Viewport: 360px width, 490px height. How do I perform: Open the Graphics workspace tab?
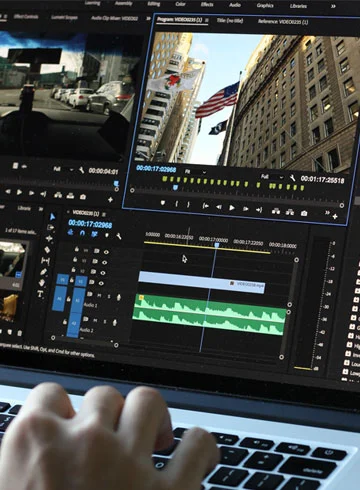pos(265,5)
